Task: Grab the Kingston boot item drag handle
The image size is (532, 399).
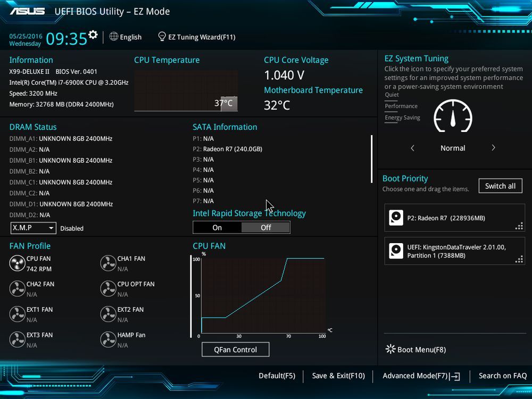Action: 519,260
